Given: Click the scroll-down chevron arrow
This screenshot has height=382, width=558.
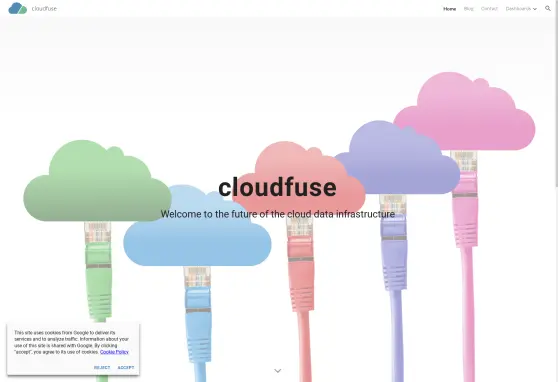Looking at the screenshot, I should 278,371.
